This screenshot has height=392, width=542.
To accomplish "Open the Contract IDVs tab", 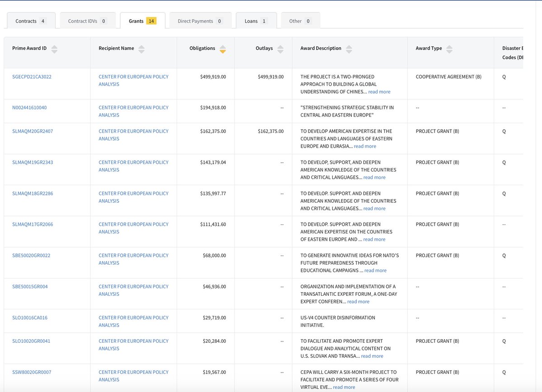I will pyautogui.click(x=87, y=21).
